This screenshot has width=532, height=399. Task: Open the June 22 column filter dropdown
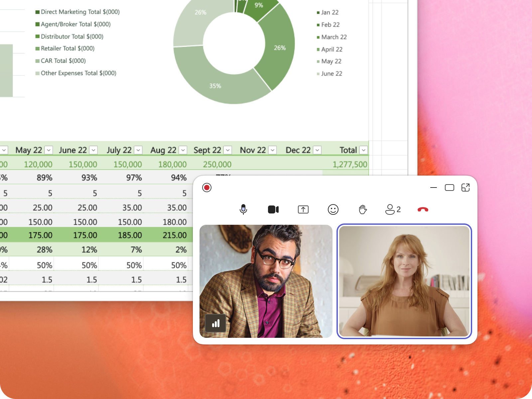point(94,150)
